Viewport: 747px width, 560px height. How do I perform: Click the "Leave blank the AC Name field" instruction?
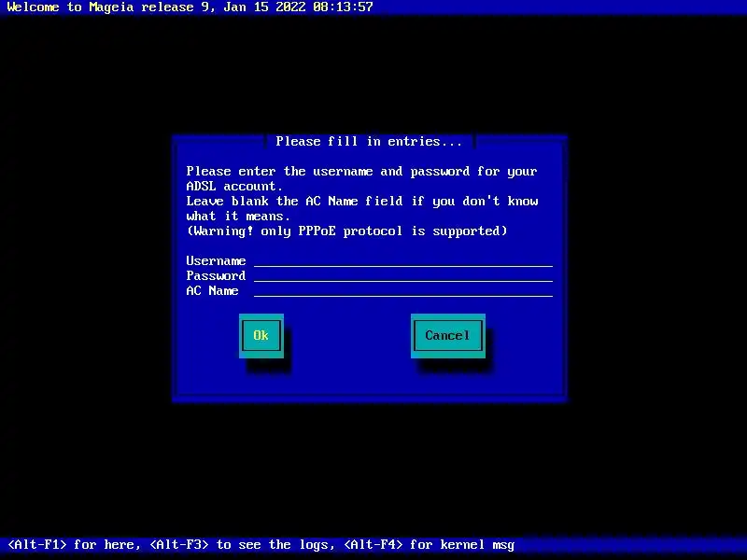[x=362, y=208]
